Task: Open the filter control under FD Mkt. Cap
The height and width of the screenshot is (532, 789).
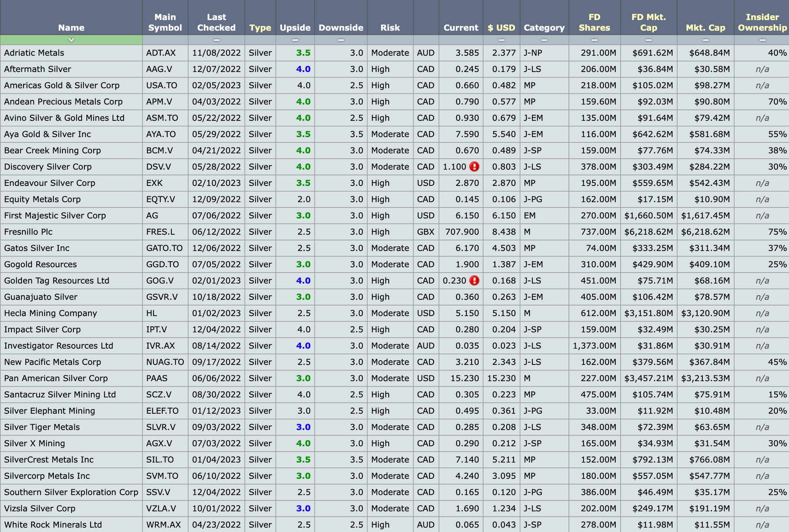Action: point(648,40)
